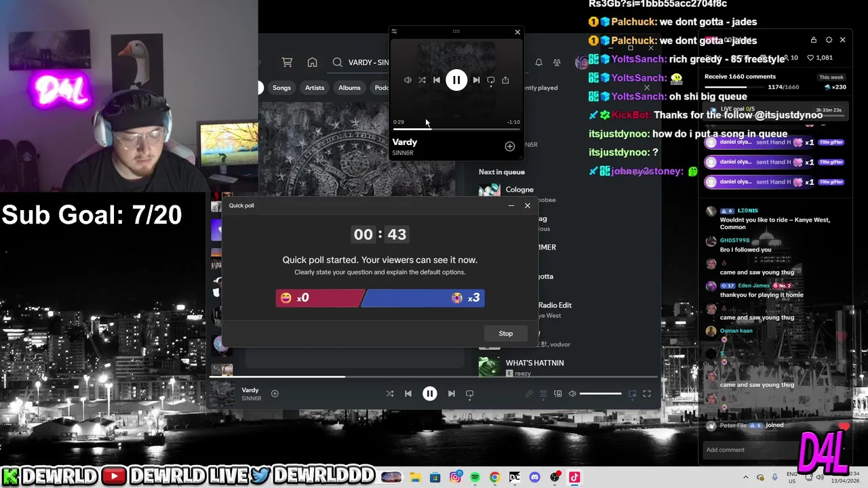Click the Add comment field
Image resolution: width=868 pixels, height=488 pixels.
pos(749,450)
